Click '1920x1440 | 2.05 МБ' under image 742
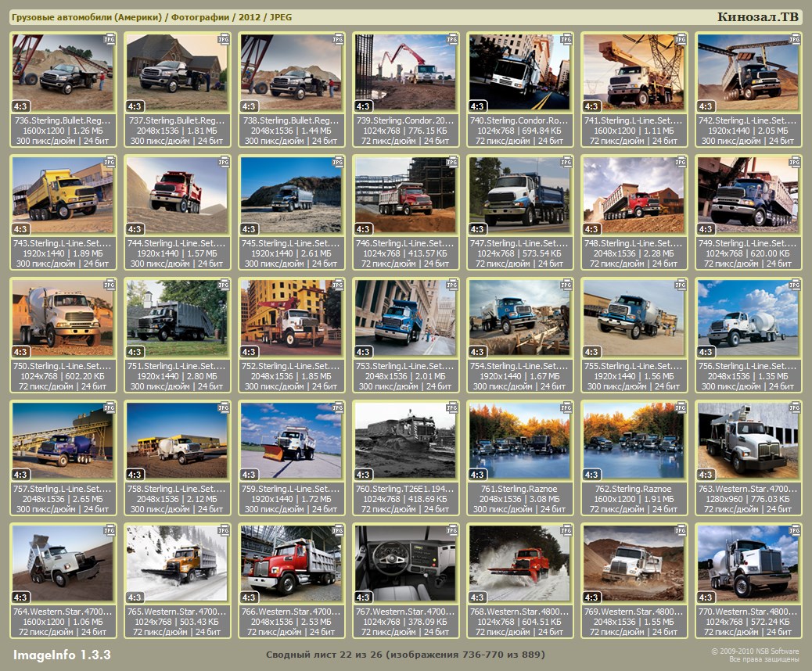The height and width of the screenshot is (671, 812). (x=748, y=131)
